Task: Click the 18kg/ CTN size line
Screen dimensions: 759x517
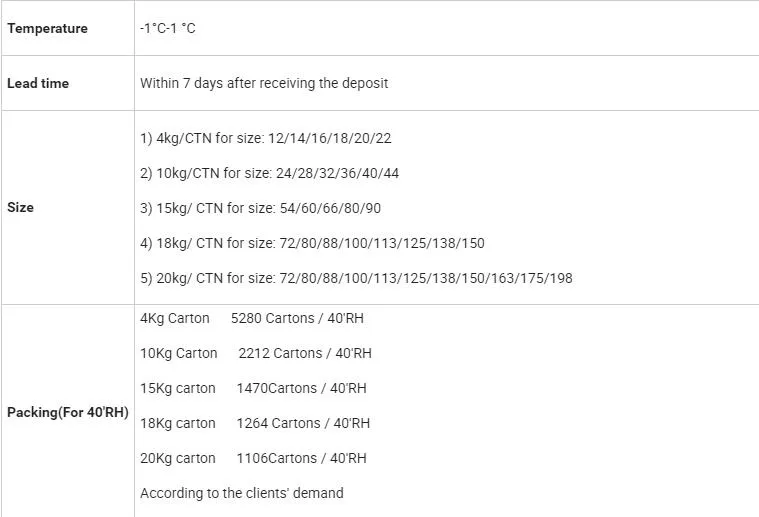Action: tap(312, 243)
